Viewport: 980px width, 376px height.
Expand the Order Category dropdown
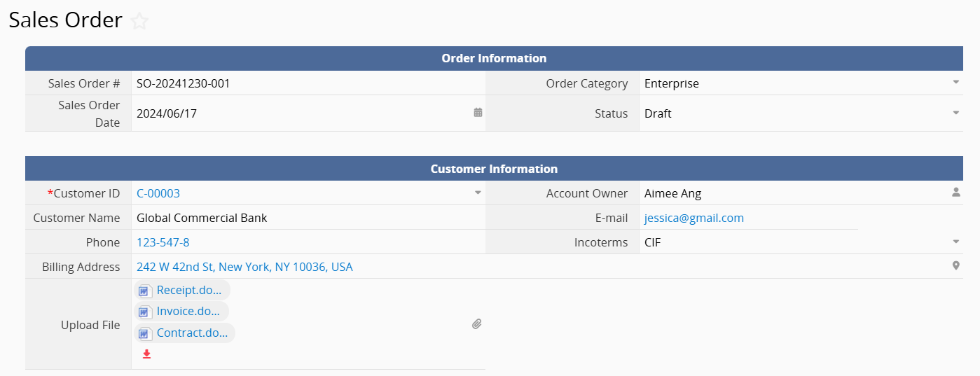pyautogui.click(x=955, y=83)
